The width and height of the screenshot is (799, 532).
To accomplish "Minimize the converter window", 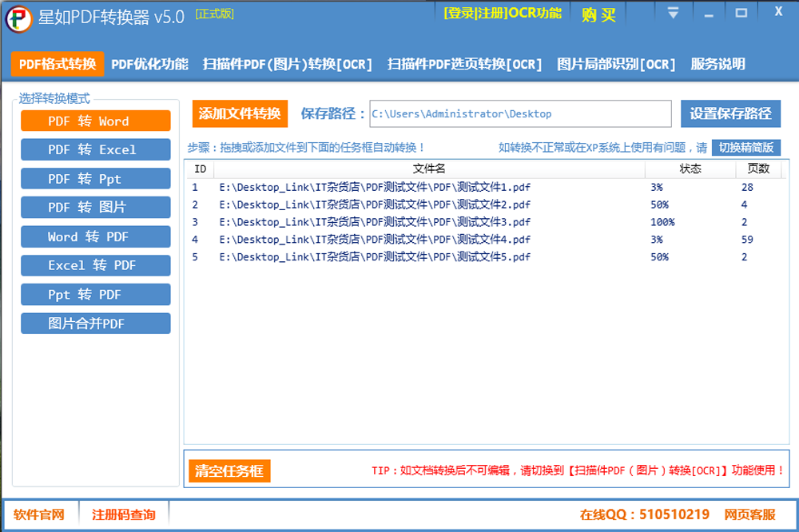I will [x=707, y=14].
